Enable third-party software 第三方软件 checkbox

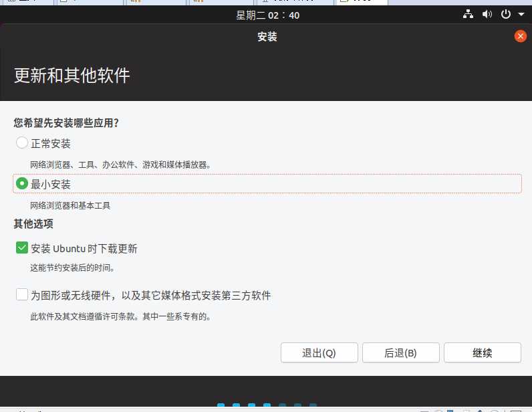pos(21,294)
